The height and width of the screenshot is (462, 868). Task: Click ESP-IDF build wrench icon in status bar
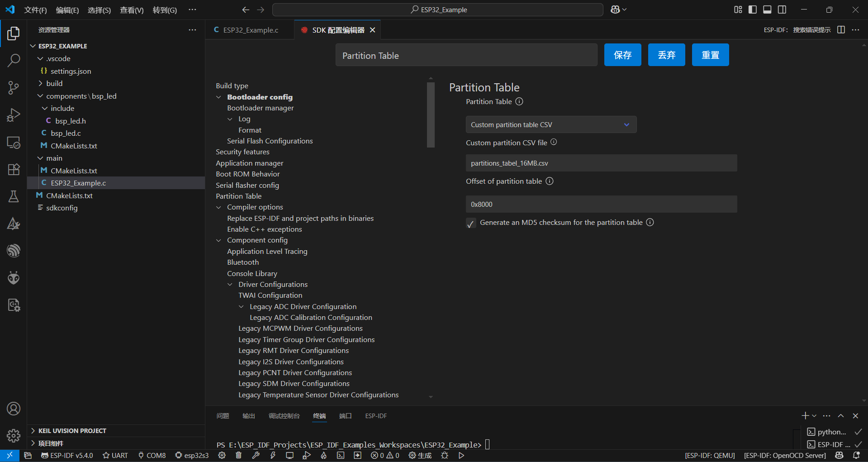(x=256, y=455)
